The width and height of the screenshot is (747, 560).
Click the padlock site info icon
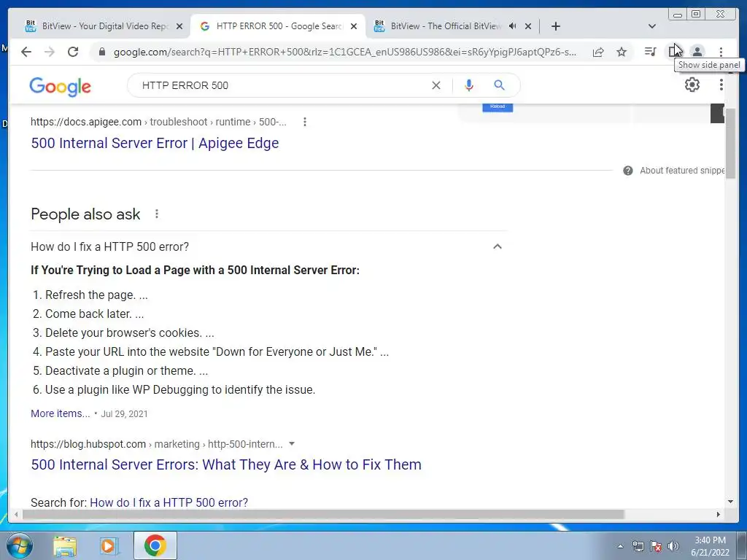click(101, 52)
